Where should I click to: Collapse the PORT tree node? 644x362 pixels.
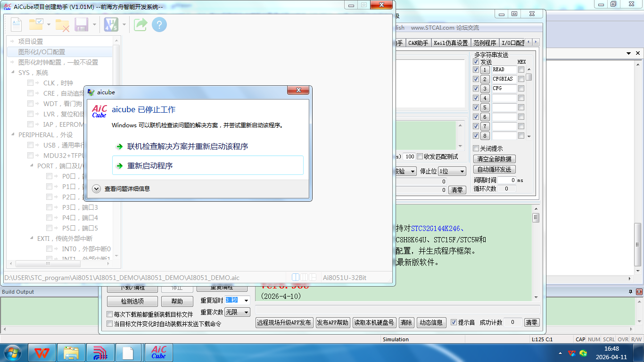coord(32,166)
